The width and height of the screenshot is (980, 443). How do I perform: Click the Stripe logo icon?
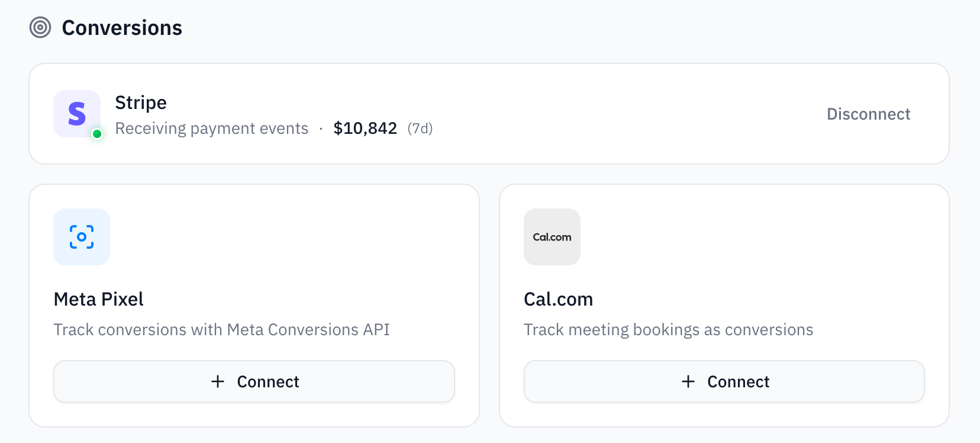click(76, 114)
